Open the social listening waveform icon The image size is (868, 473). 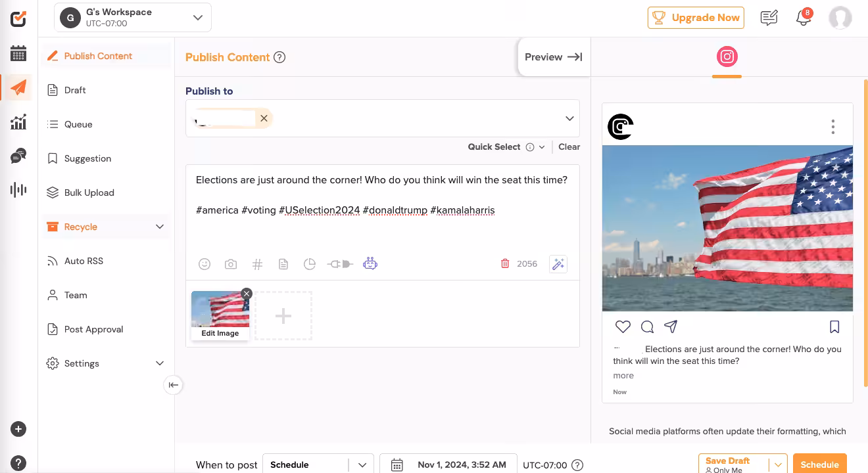(x=18, y=190)
